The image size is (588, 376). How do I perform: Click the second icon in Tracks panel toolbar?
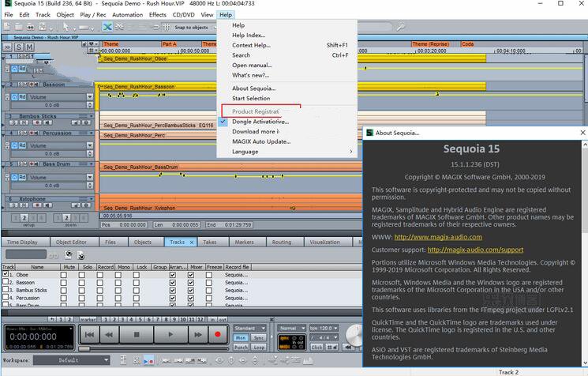click(x=81, y=256)
